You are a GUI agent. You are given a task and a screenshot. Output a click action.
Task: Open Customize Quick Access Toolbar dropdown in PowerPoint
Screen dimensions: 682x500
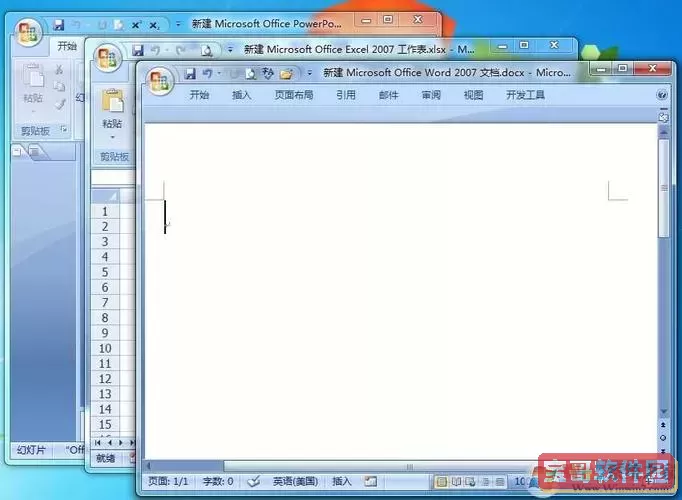click(178, 24)
